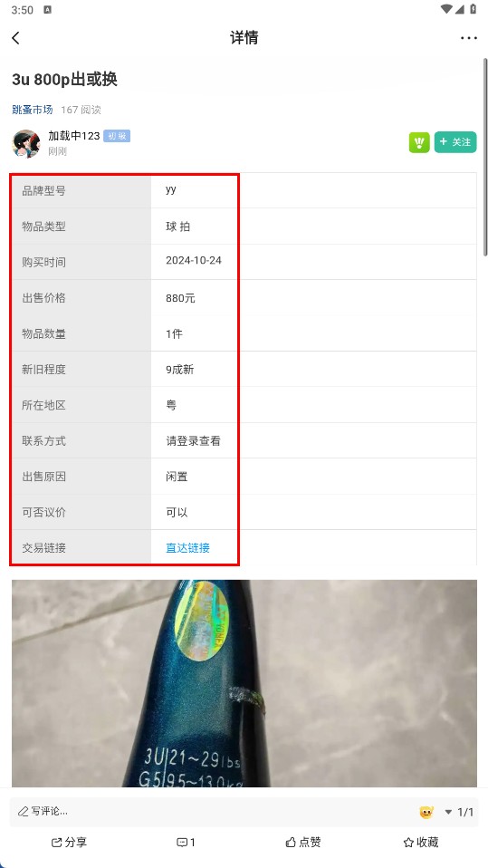
Task: Tap the 初级 user level badge
Action: [117, 136]
